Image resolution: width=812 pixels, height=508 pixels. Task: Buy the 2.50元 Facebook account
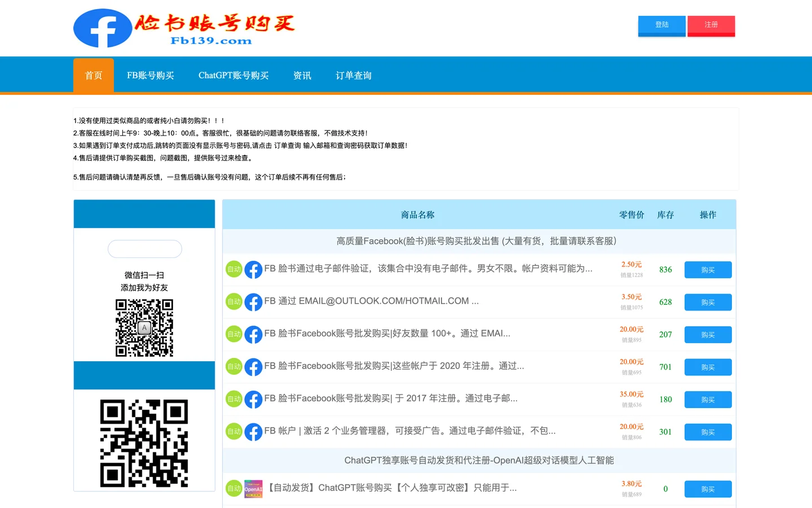tap(708, 270)
